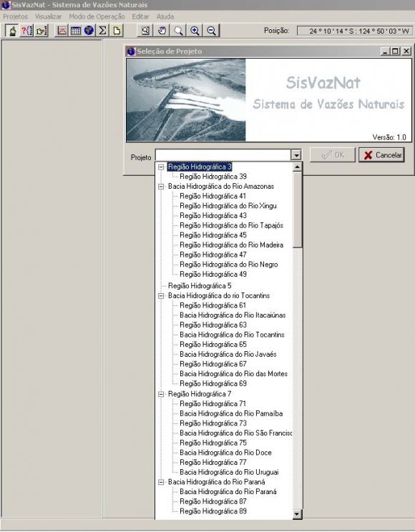Screen dimensions: 415x532
Task: Collapse the Bacia Hidrográfica do Rio Amazonas node
Action: point(161,186)
